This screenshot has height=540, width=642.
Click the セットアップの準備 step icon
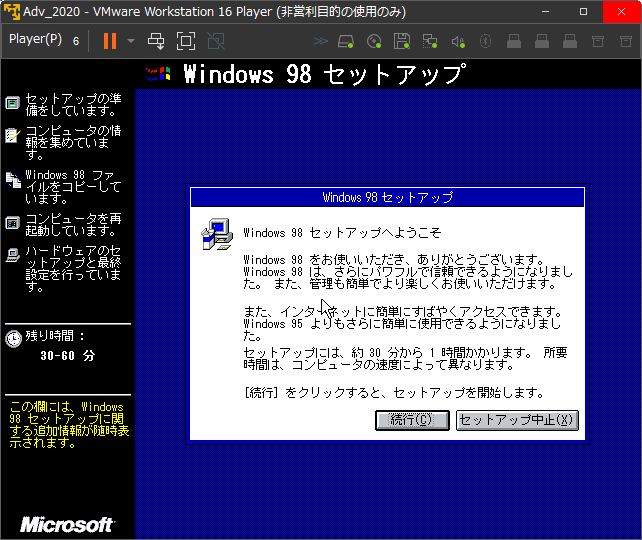(x=12, y=103)
